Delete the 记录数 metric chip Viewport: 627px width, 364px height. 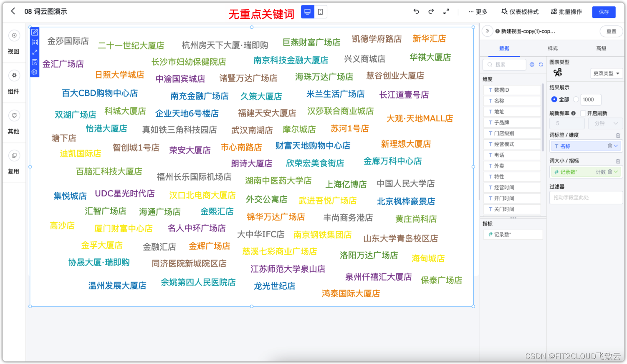pyautogui.click(x=610, y=172)
